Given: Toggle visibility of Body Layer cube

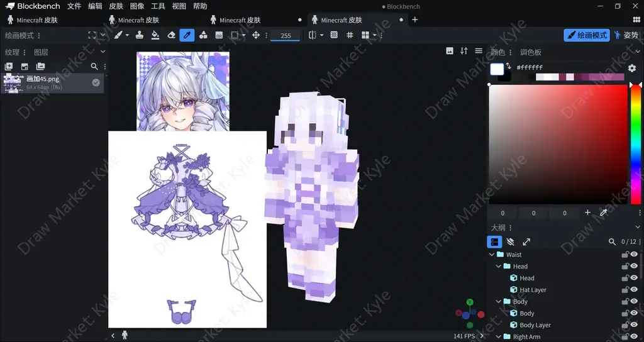Looking at the screenshot, I should [x=634, y=325].
